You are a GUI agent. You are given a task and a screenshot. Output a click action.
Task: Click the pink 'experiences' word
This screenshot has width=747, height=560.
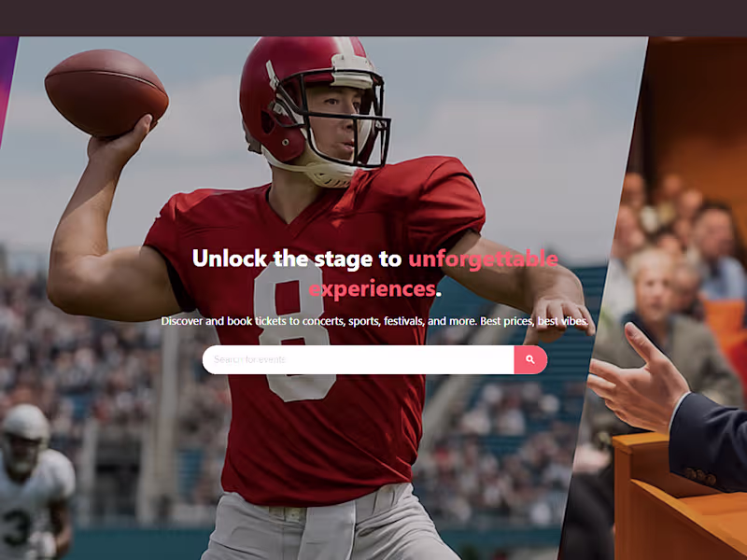pyautogui.click(x=372, y=288)
